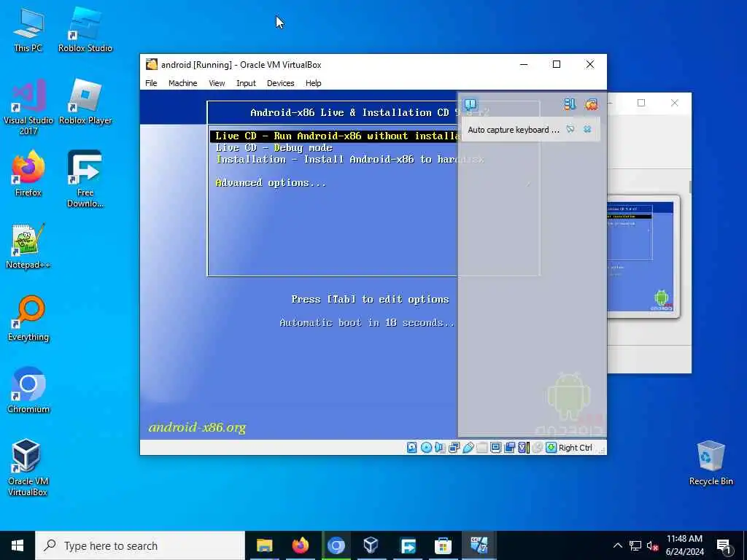Viewport: 747px width, 560px height.
Task: Click the muted volume icon in system tray
Action: (652, 545)
